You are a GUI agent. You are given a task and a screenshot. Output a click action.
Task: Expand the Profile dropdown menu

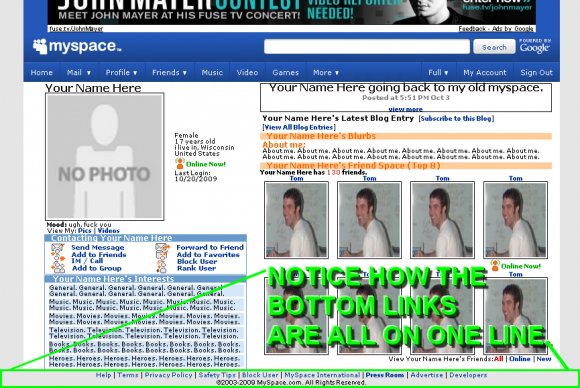tap(121, 72)
